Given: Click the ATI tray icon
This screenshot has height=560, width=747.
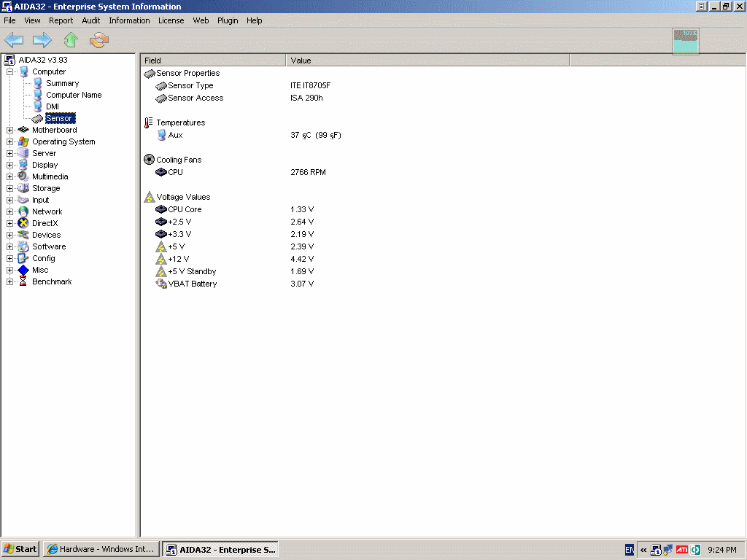Looking at the screenshot, I should coord(682,550).
